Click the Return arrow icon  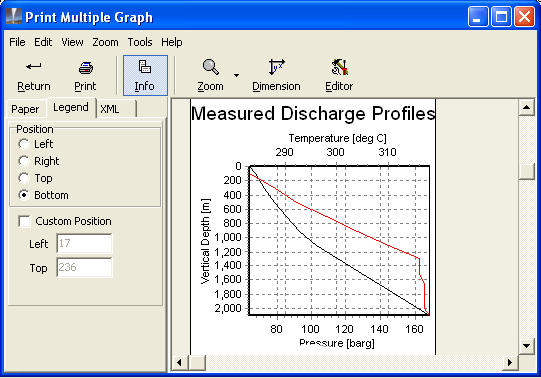click(34, 66)
